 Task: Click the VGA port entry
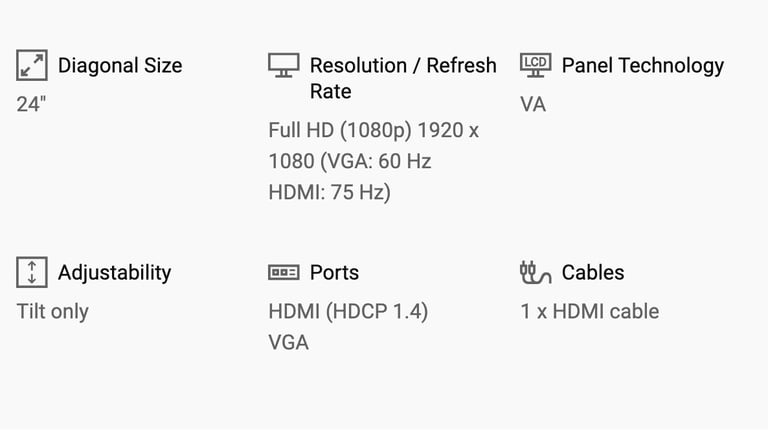pos(288,343)
